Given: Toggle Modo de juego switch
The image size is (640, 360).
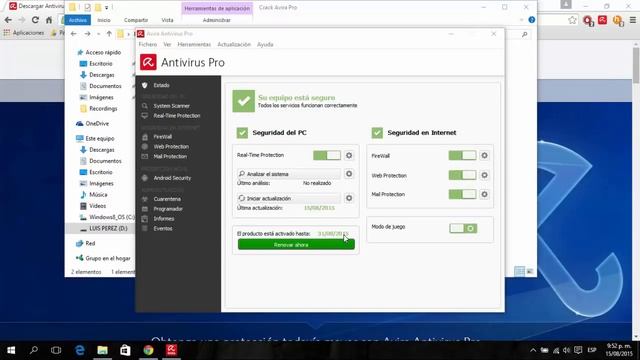Looking at the screenshot, I should click(x=463, y=228).
